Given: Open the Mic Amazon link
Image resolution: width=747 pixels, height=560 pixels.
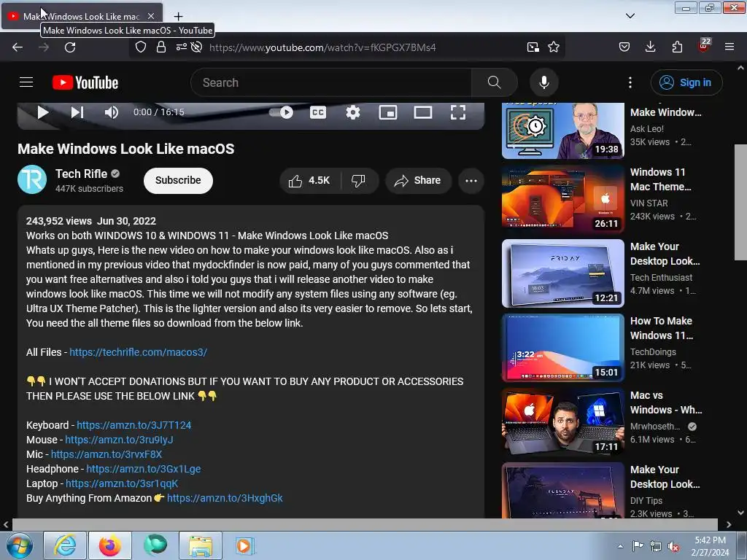Looking at the screenshot, I should (107, 454).
